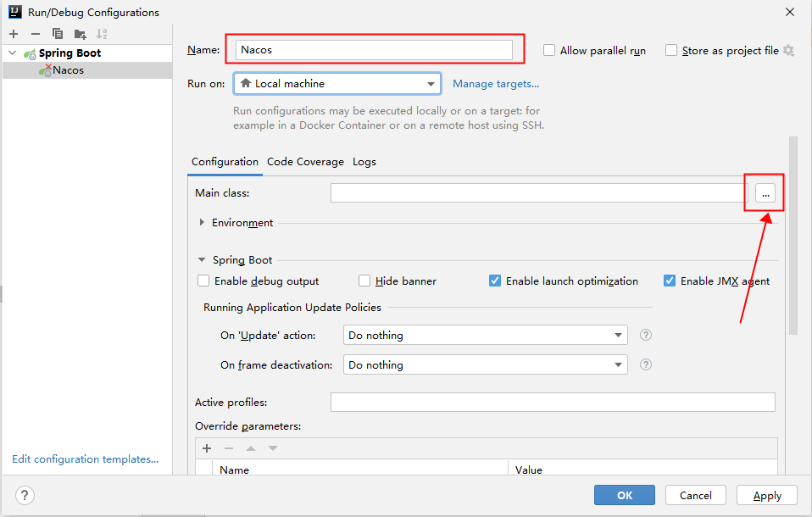Open On 'Update' action dropdown
Screen dimensions: 812x517
click(485, 335)
